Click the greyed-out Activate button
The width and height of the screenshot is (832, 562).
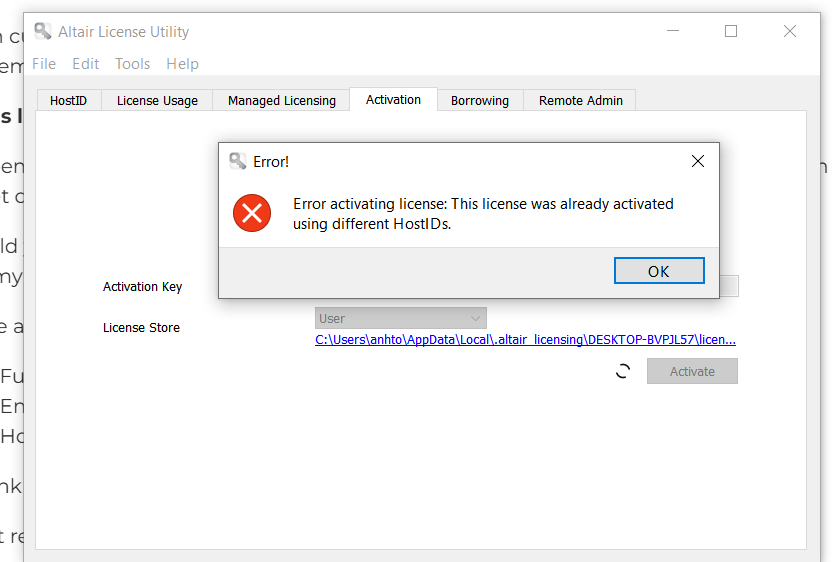coord(692,371)
